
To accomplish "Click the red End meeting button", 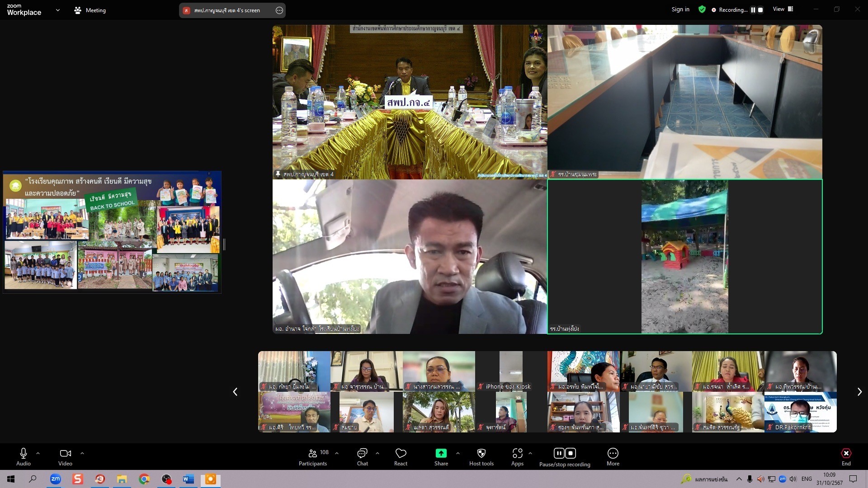I will pyautogui.click(x=846, y=454).
